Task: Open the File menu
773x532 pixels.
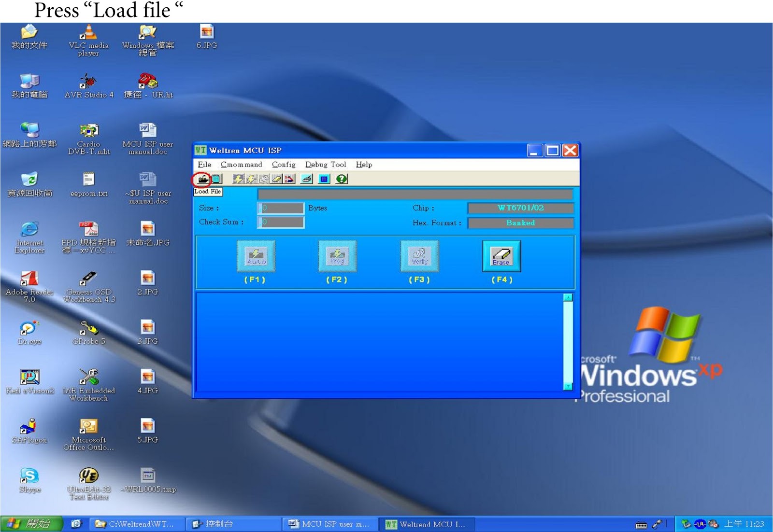Action: point(204,165)
